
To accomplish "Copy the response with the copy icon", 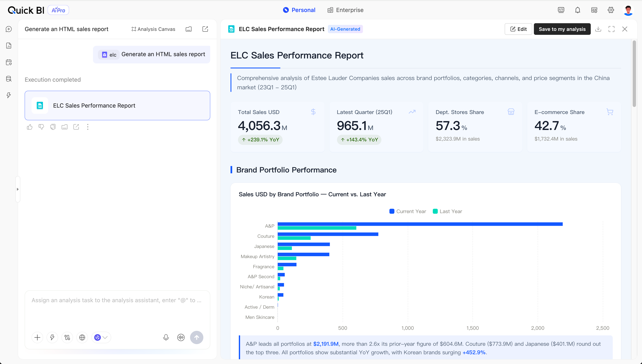I will point(53,127).
